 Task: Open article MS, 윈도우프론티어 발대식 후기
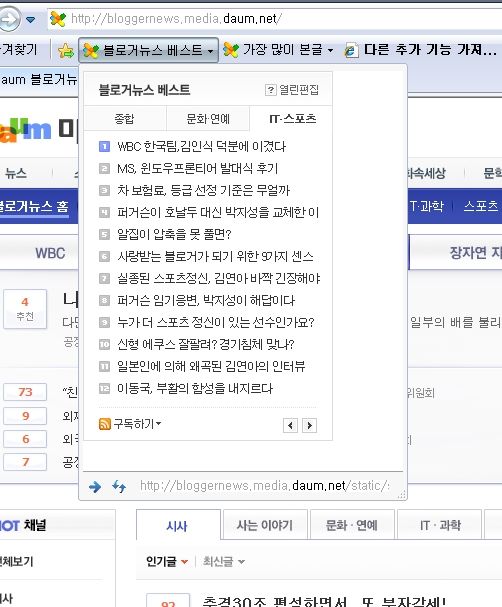[x=197, y=168]
